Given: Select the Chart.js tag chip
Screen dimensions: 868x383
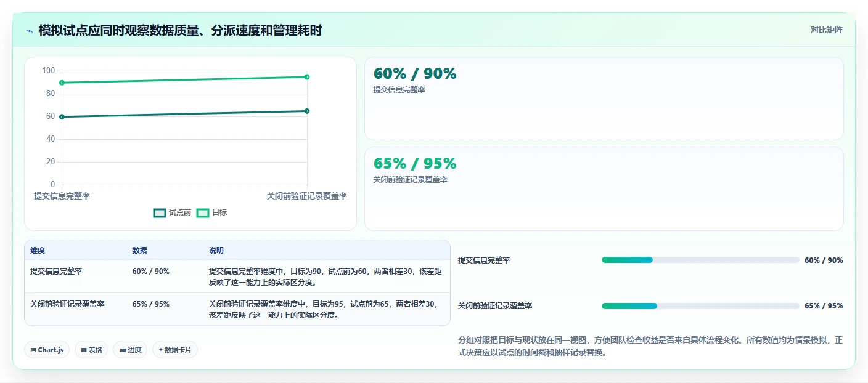Looking at the screenshot, I should click(47, 350).
